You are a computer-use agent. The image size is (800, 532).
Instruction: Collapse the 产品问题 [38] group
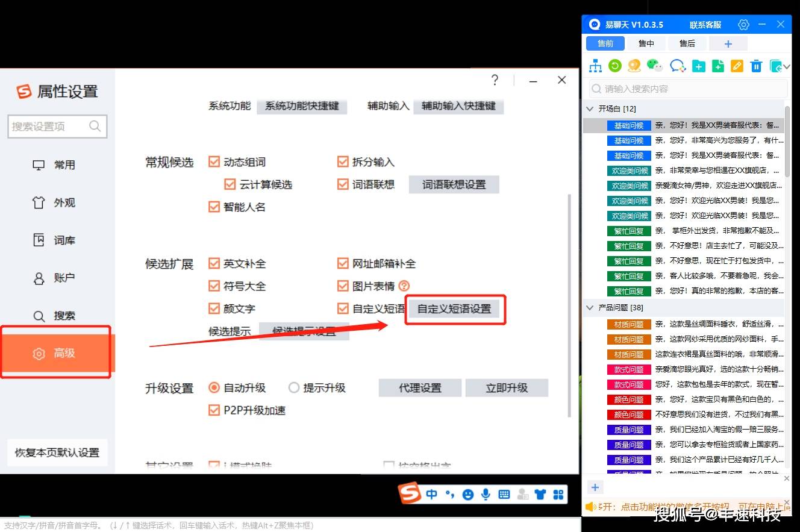coord(590,307)
